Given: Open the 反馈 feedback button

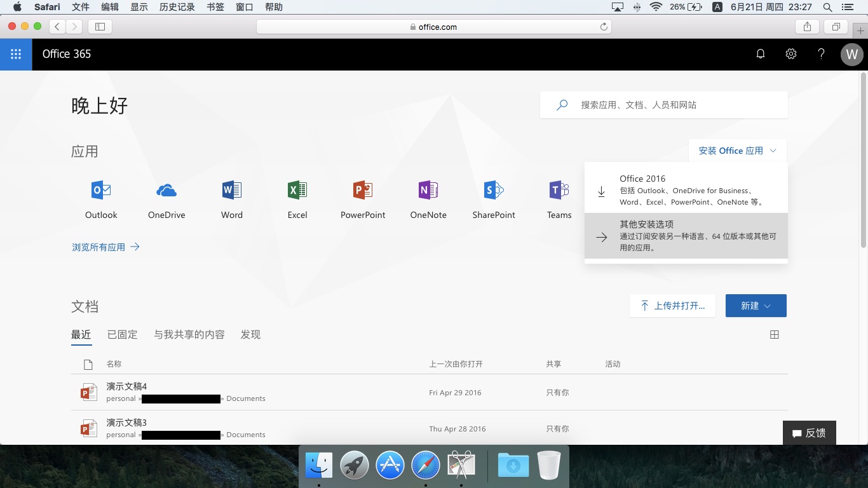Looking at the screenshot, I should coord(810,433).
